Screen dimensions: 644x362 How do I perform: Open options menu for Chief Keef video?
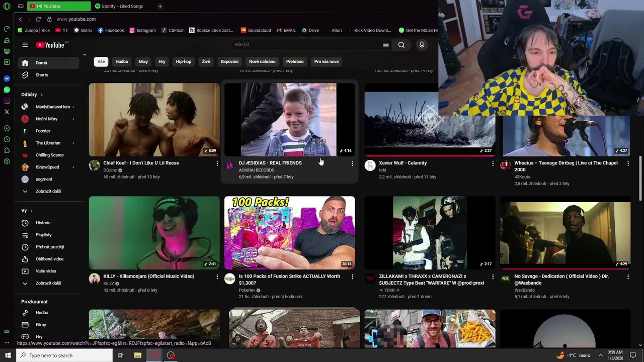point(217,163)
